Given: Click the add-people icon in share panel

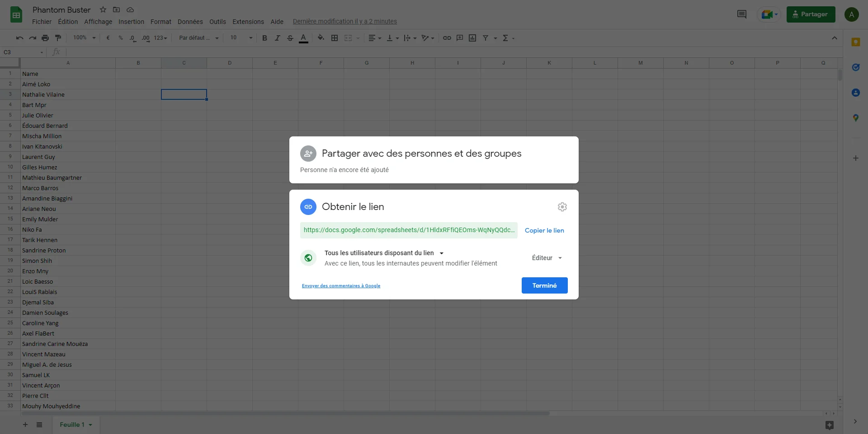Looking at the screenshot, I should coord(308,154).
